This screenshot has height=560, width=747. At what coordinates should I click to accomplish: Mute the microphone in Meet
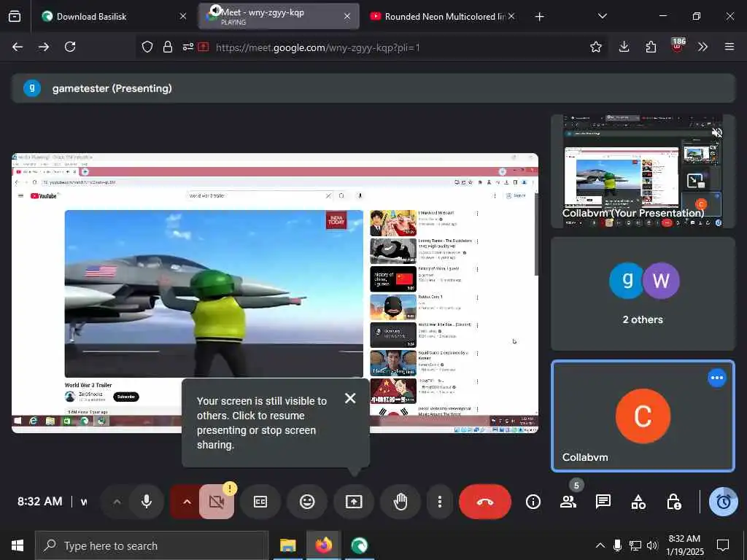pos(147,502)
